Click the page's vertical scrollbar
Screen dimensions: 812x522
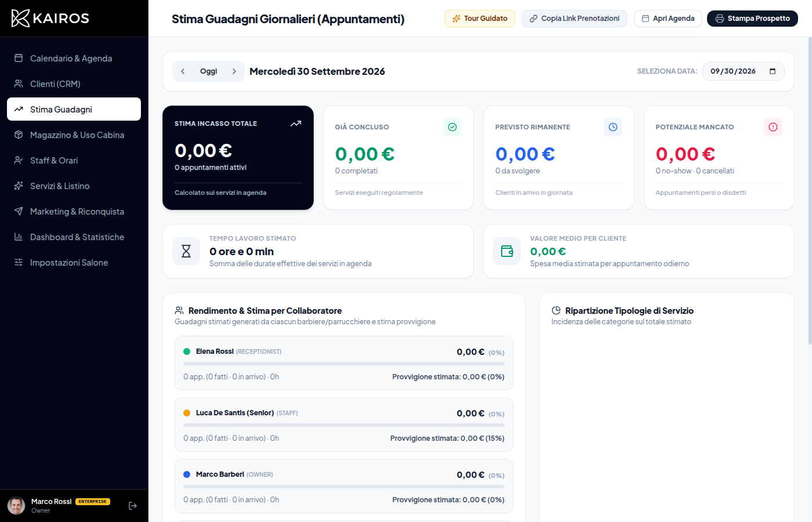pyautogui.click(x=810, y=191)
